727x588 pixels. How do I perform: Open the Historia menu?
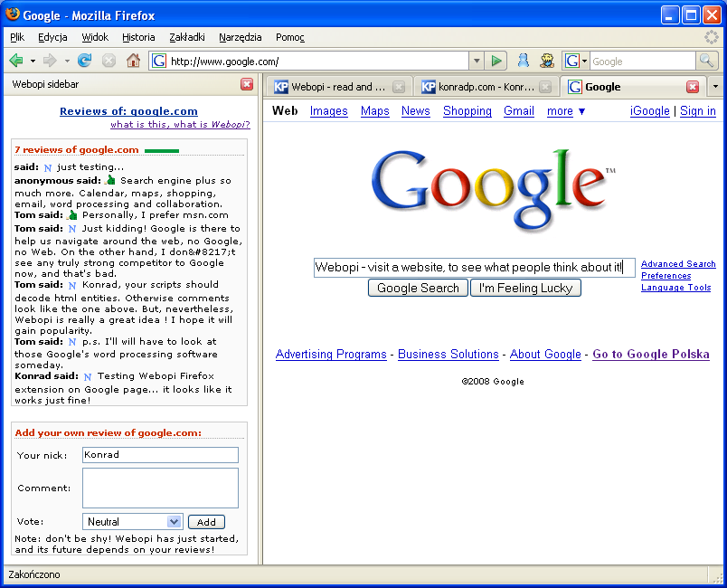138,37
